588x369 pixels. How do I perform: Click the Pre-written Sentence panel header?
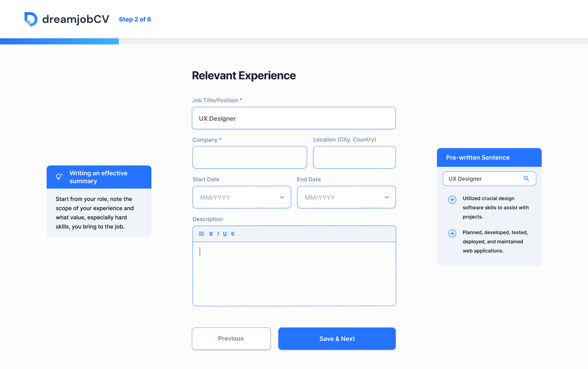tap(489, 157)
